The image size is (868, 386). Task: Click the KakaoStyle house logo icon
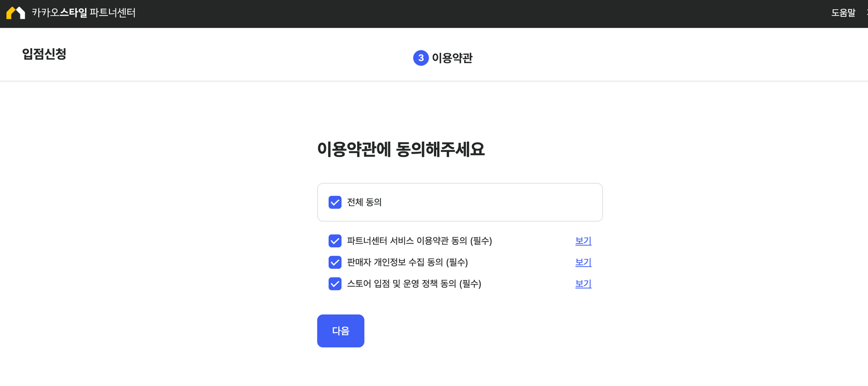[16, 13]
